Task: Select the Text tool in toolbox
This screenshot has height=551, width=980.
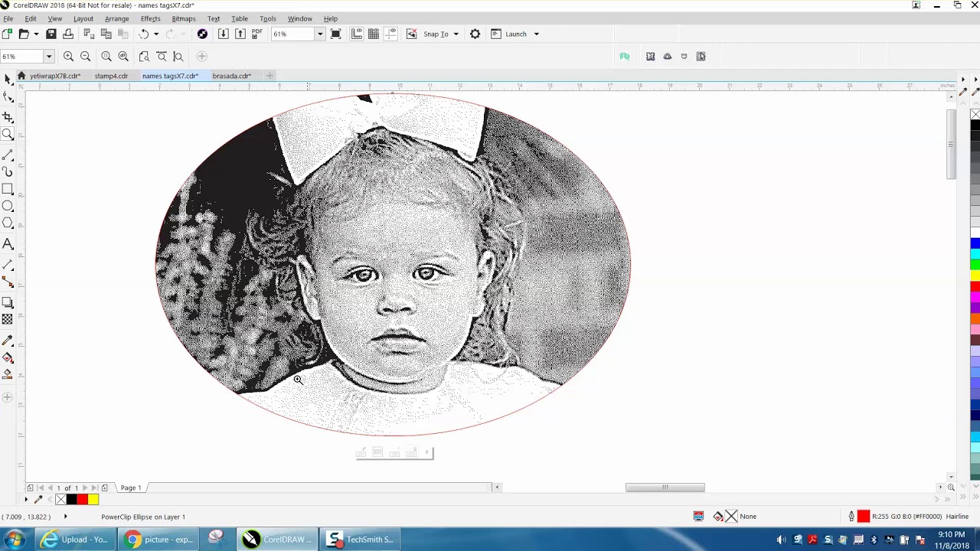Action: (8, 244)
